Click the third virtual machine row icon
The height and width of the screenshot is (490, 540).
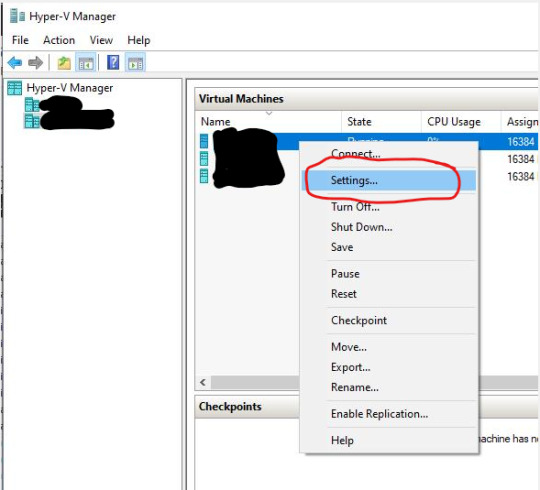pos(204,176)
